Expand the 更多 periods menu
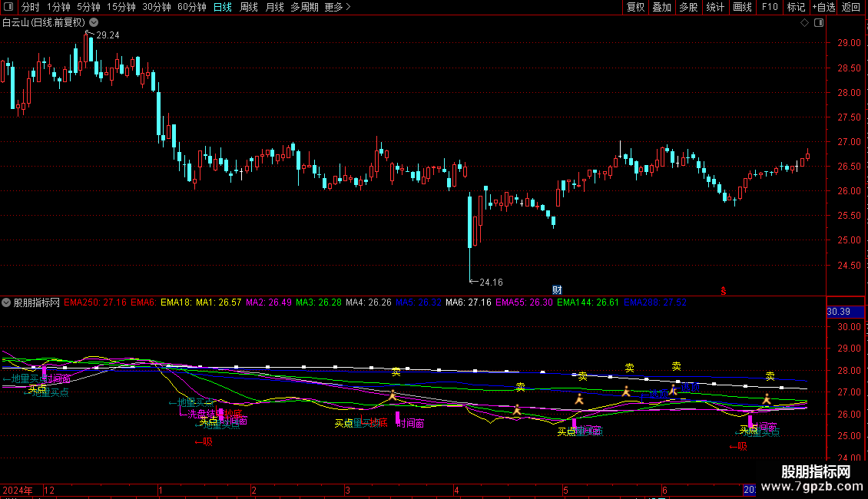Image resolution: width=868 pixels, height=499 pixels. (337, 7)
